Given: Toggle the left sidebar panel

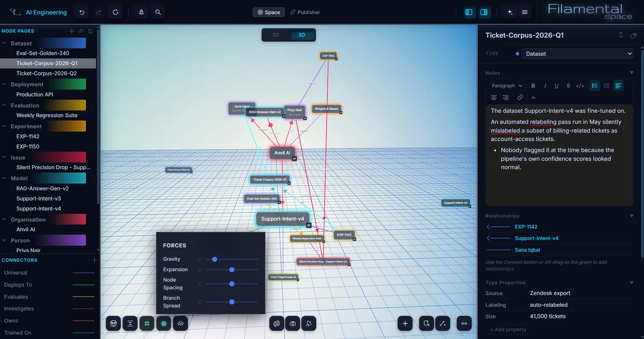Looking at the screenshot, I should click(x=469, y=12).
